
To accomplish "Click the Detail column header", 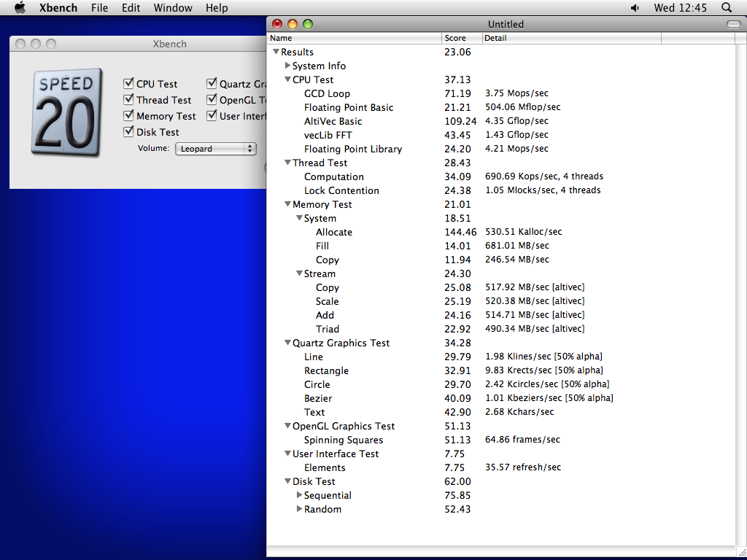I will coord(572,38).
